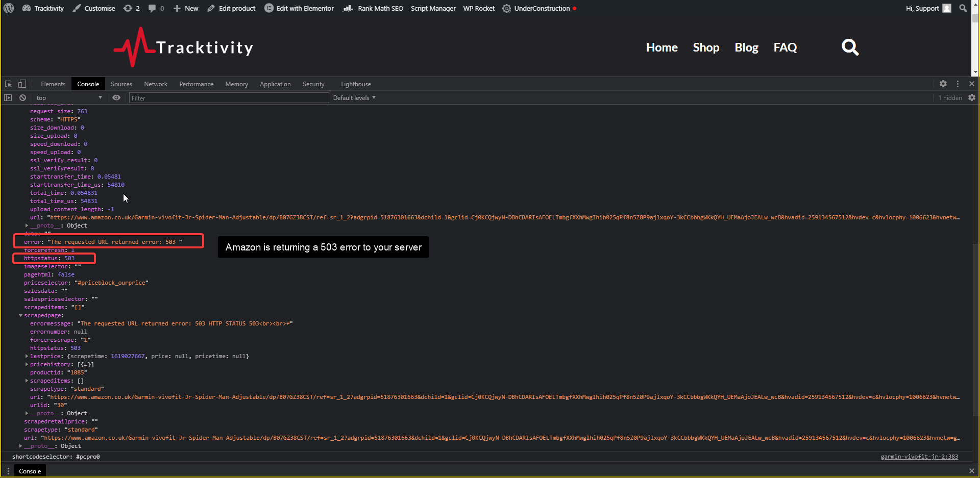Open the admin bar search magnifier
Screen dimensions: 980x478
(x=963, y=8)
